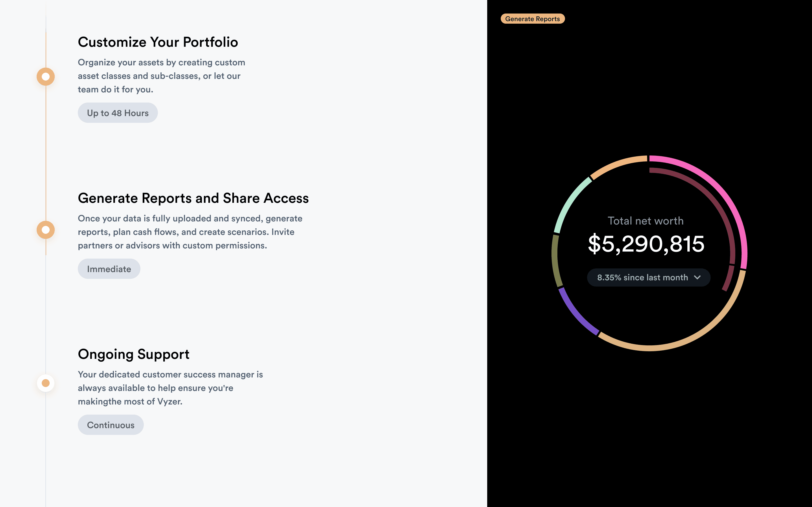The height and width of the screenshot is (507, 812).
Task: Select the olive green donut chart segment
Action: [555, 261]
